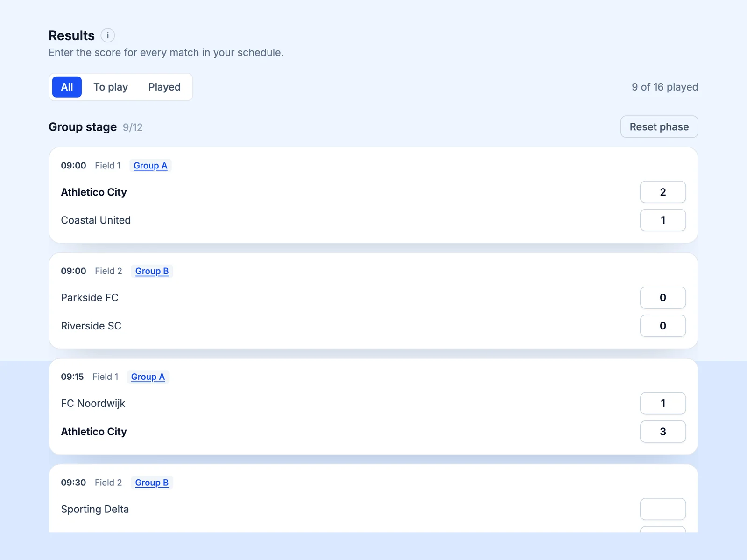The image size is (747, 560).
Task: Open Group B link in 09:30 match
Action: [x=152, y=483]
